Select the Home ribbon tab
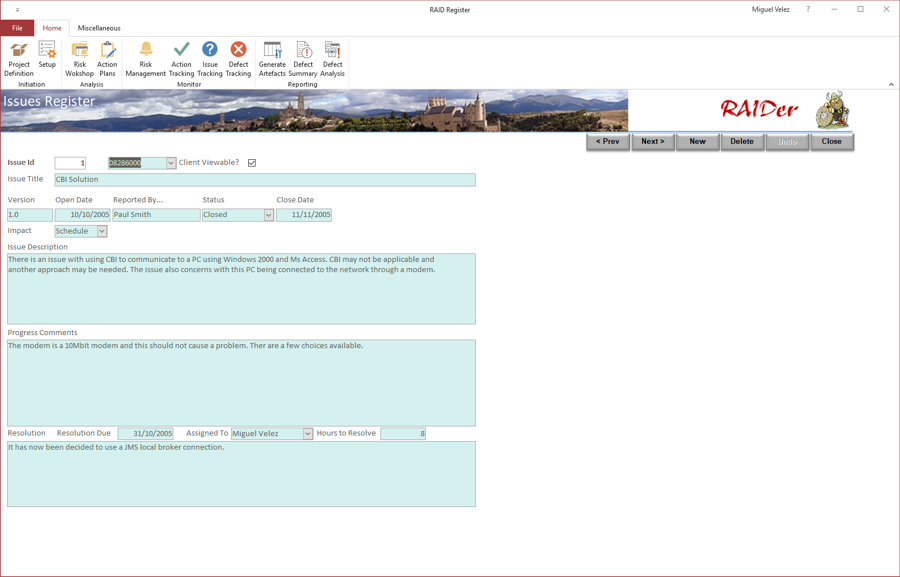 (x=52, y=28)
